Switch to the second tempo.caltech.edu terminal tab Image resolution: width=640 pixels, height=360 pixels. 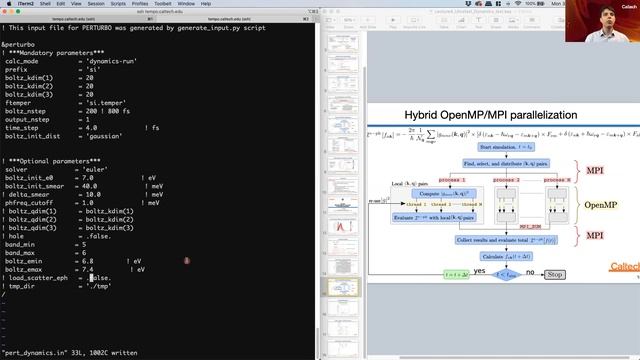coord(229,19)
